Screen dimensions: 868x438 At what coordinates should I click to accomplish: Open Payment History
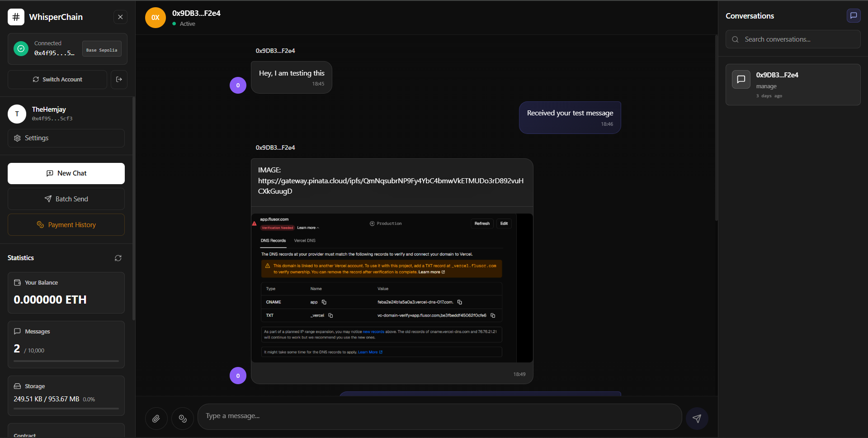(x=66, y=225)
